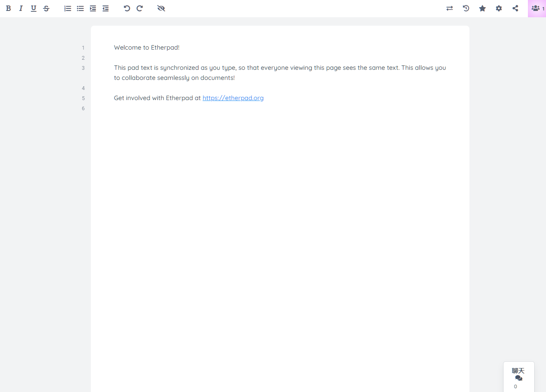Click line number 1 in gutter
Viewport: 546px width, 392px height.
coord(83,48)
